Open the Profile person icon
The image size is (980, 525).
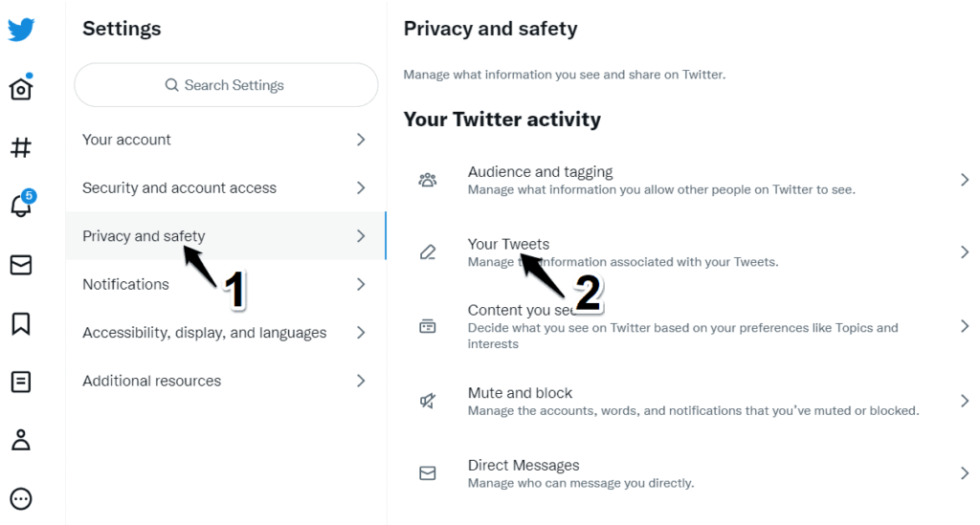tap(21, 440)
